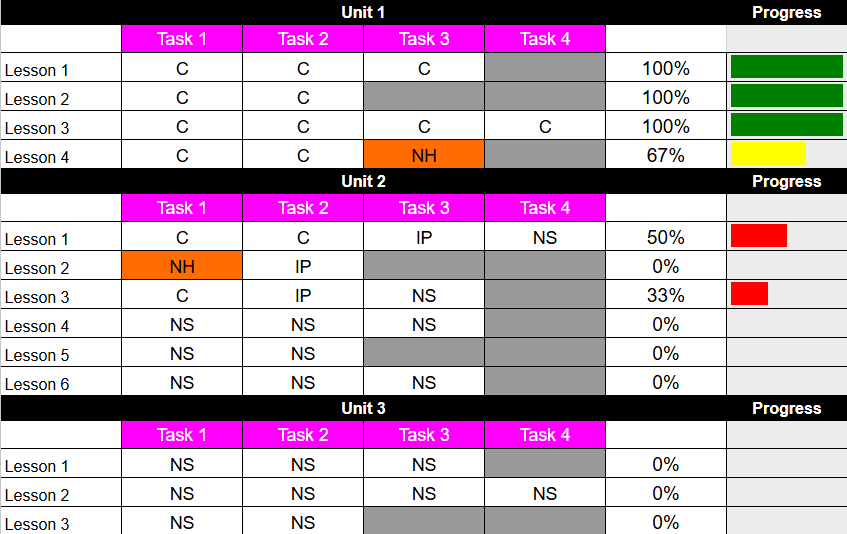Click the yellow progress bar for 67%
This screenshot has height=534, width=847.
click(x=768, y=154)
